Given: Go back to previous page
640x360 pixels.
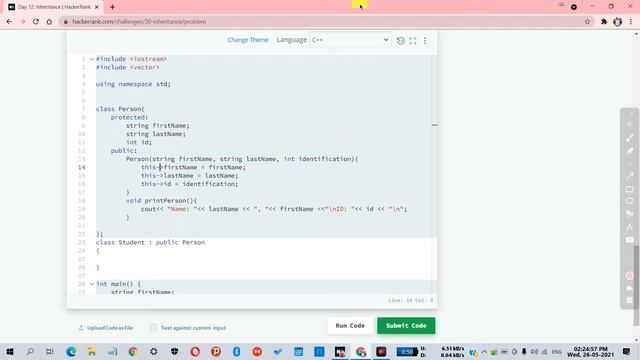Looking at the screenshot, I should tap(9, 22).
